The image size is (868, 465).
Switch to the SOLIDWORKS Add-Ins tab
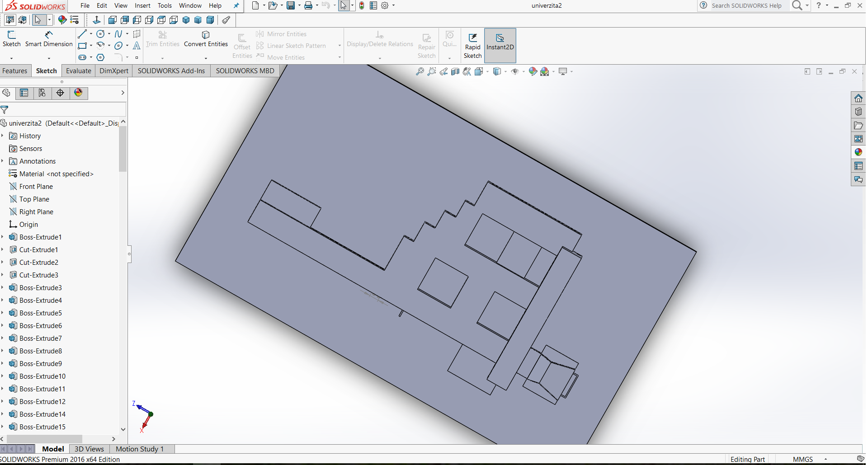171,70
